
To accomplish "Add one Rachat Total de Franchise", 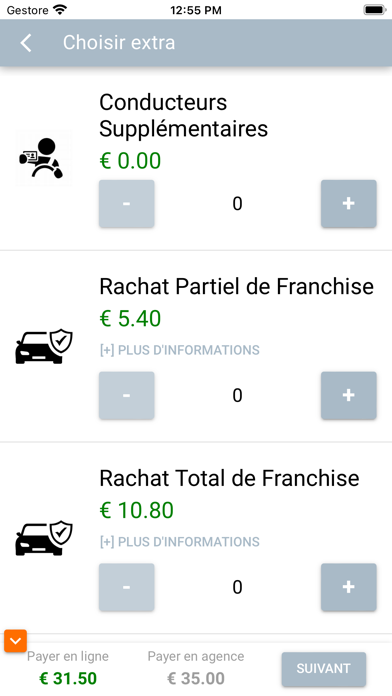I will click(x=348, y=587).
